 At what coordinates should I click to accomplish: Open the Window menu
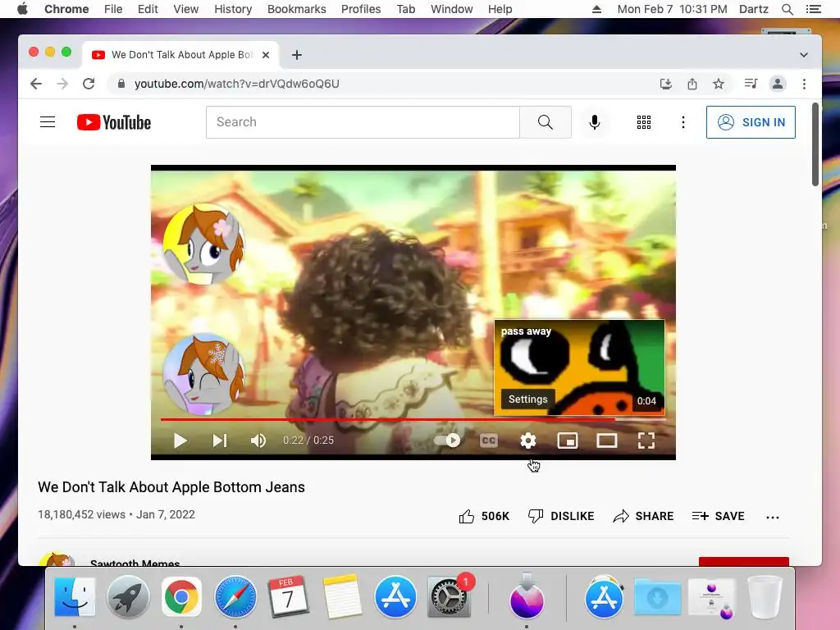[x=452, y=9]
